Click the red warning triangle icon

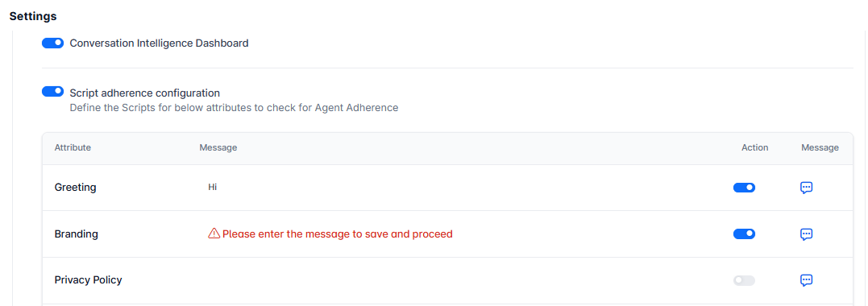214,234
